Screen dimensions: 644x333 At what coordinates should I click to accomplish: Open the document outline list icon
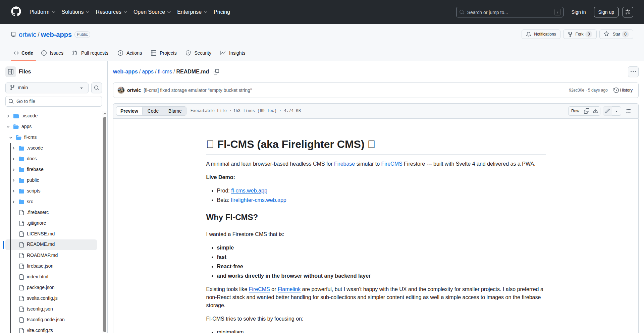pos(629,111)
